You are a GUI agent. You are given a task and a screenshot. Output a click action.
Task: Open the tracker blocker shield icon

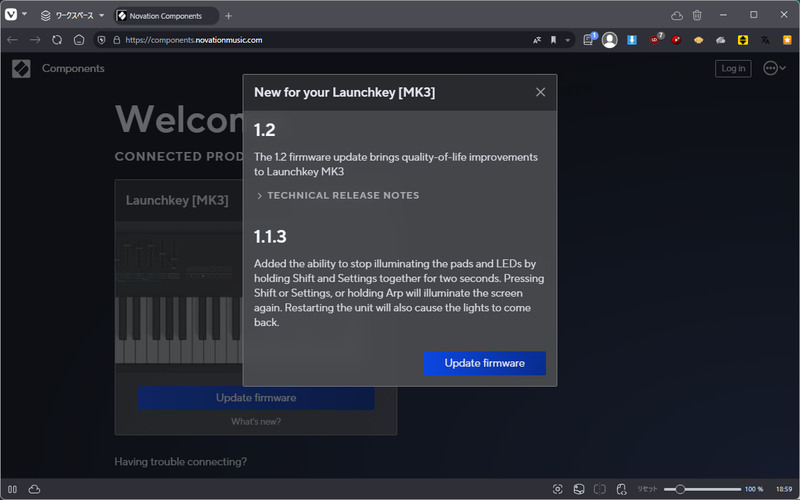(x=102, y=40)
